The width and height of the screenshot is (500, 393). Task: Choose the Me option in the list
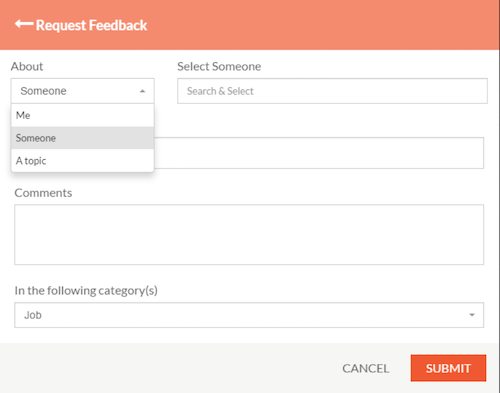(x=82, y=115)
